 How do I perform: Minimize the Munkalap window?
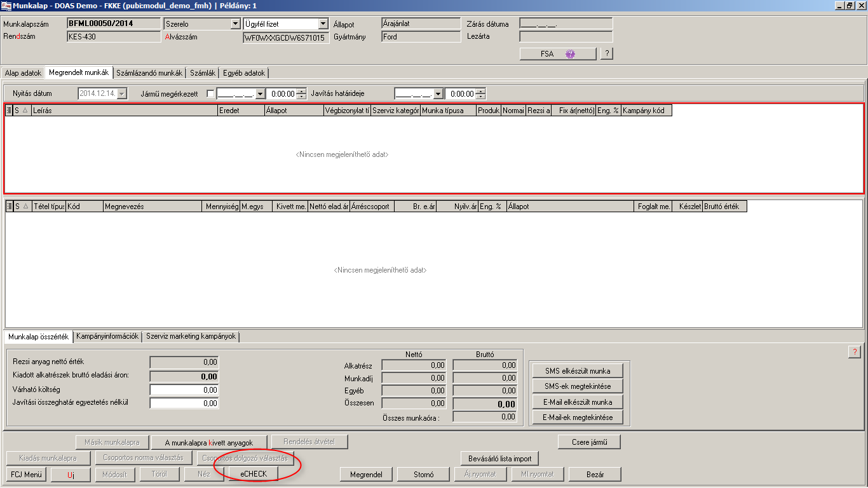point(839,5)
